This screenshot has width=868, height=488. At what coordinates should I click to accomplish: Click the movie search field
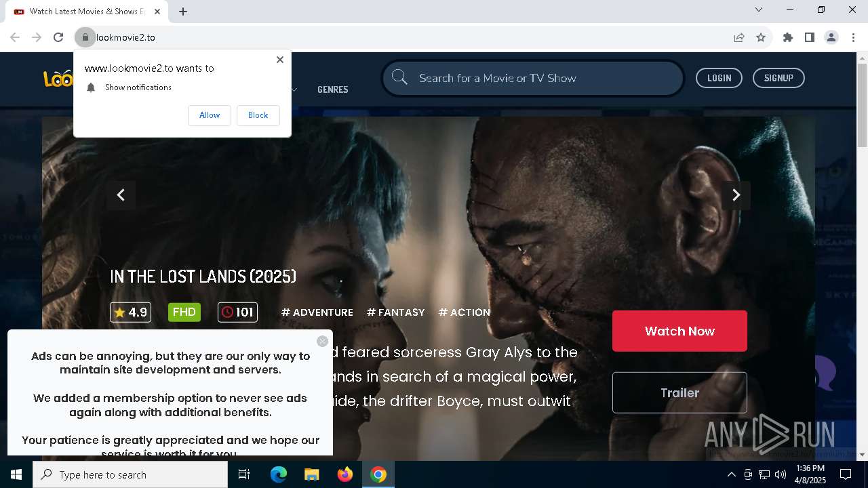(533, 78)
